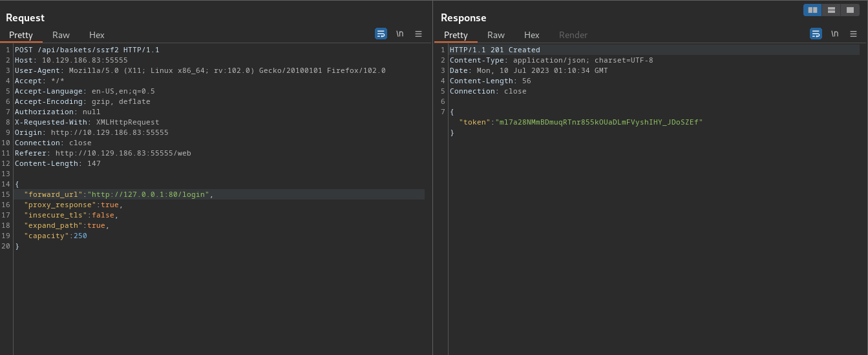Switch to Request Raw tab
The image size is (868, 355).
pyautogui.click(x=61, y=35)
